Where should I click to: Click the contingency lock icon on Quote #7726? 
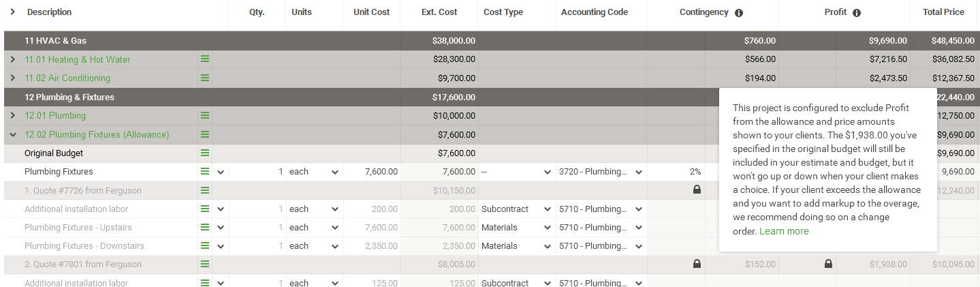coord(697,190)
